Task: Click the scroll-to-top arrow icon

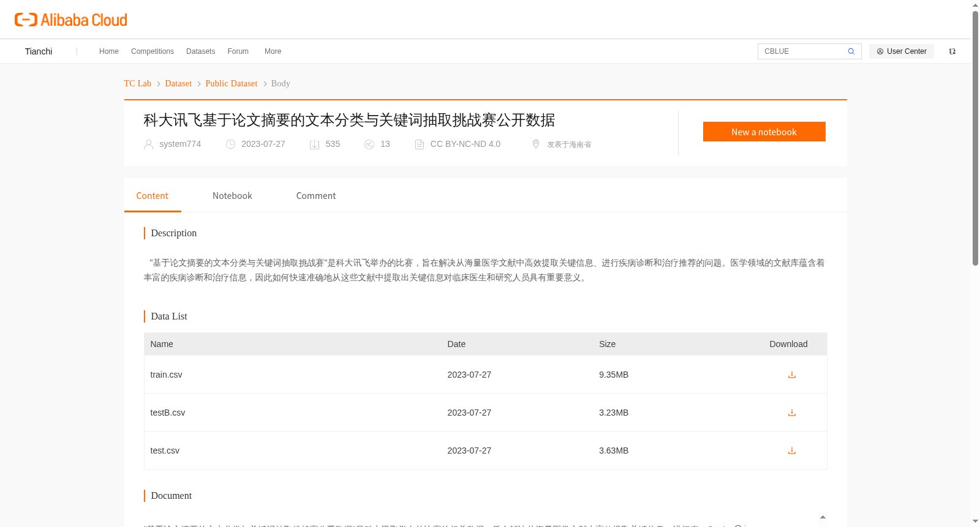Action: point(823,517)
